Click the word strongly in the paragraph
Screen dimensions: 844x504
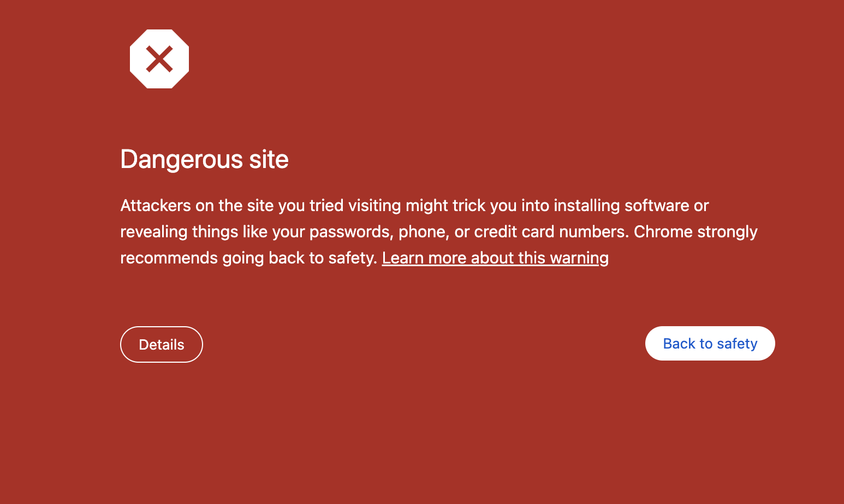pyautogui.click(x=727, y=232)
